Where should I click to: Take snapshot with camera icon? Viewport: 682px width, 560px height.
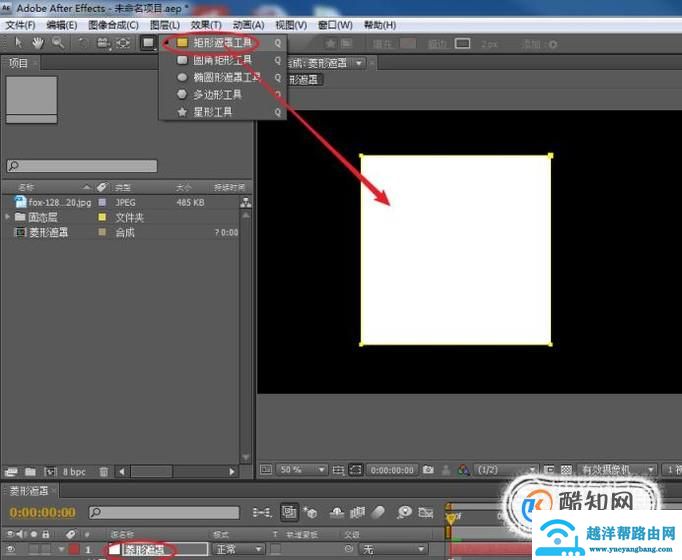point(428,470)
